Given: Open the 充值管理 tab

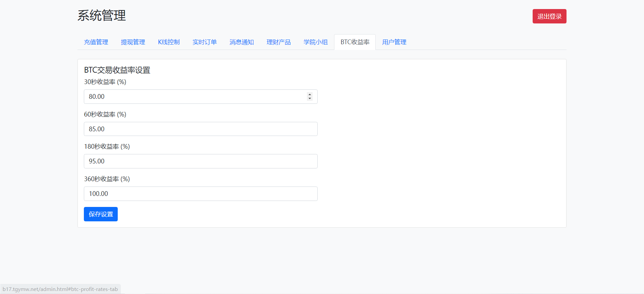Looking at the screenshot, I should 96,42.
